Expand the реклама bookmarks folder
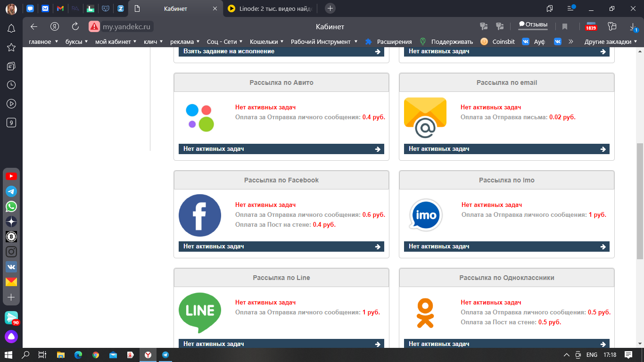 click(185, 41)
